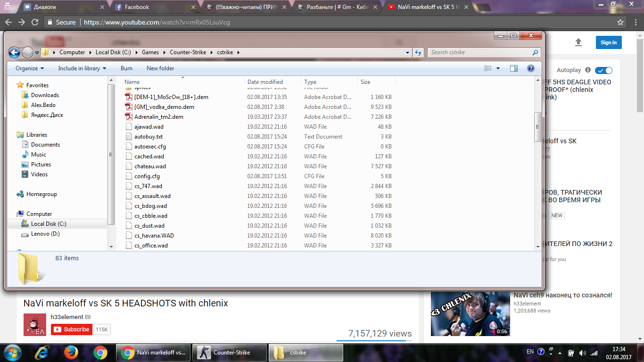Open the view options dropdown arrow
644x362 pixels.
[498, 68]
